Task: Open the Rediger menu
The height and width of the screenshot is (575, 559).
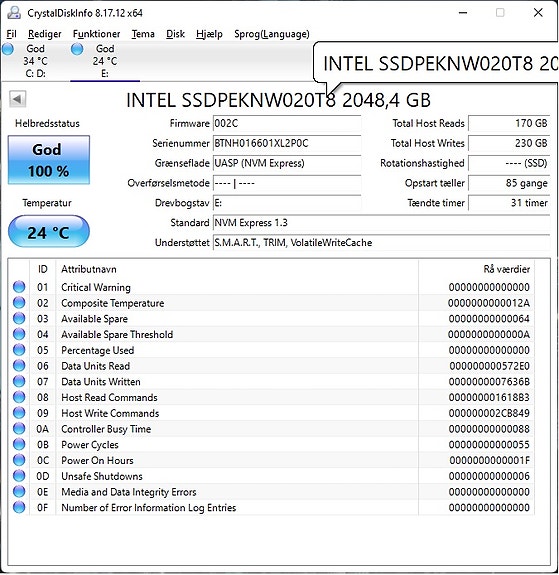Action: click(45, 34)
